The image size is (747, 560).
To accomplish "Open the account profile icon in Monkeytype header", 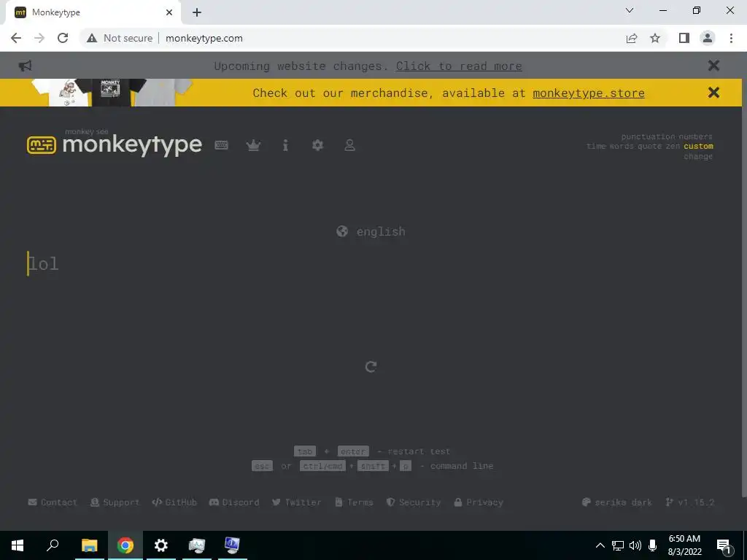I will 349,145.
